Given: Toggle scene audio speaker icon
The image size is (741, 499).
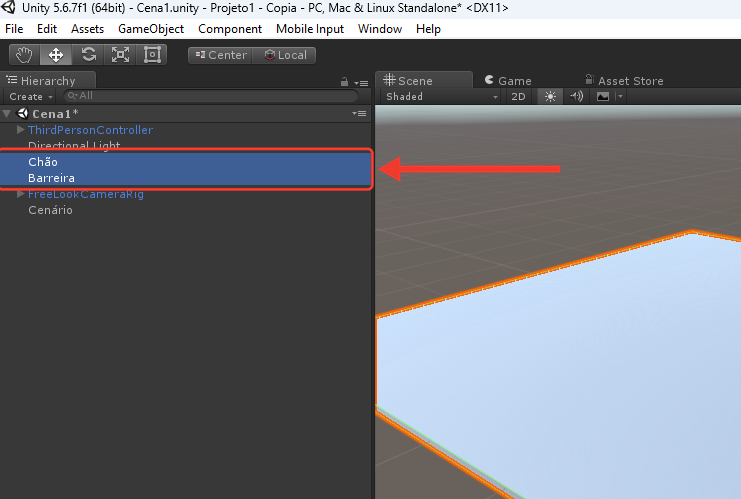Looking at the screenshot, I should [x=576, y=96].
